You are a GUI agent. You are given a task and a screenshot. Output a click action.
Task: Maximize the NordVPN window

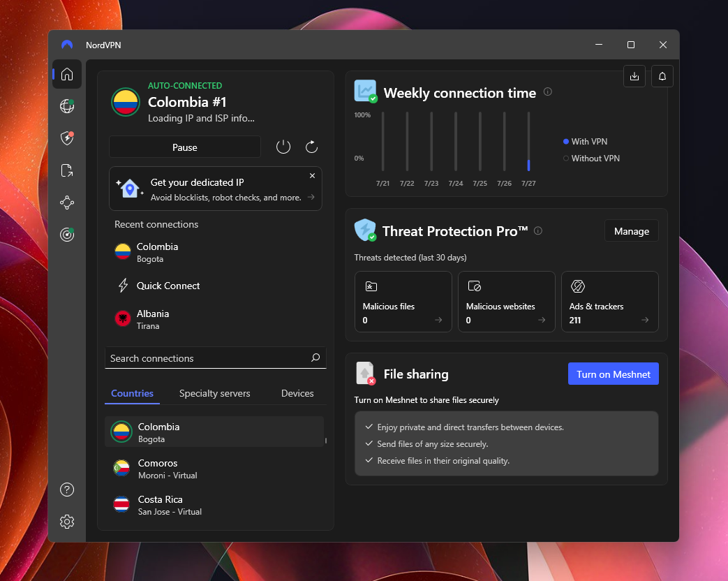click(631, 45)
